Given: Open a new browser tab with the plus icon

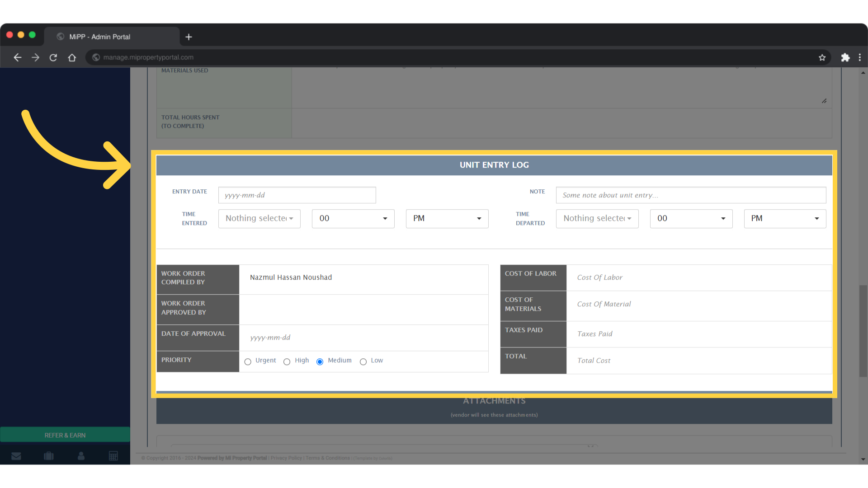Looking at the screenshot, I should tap(189, 37).
